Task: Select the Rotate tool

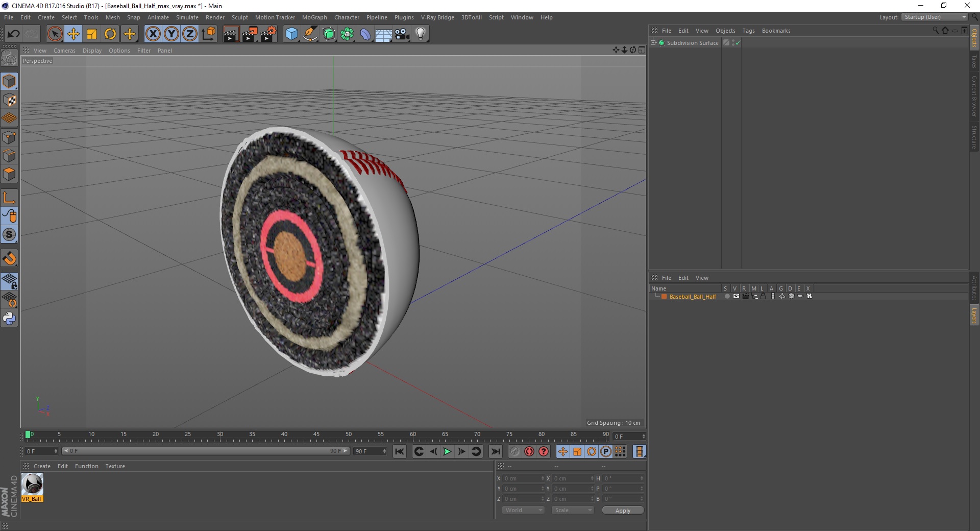Action: pyautogui.click(x=110, y=34)
